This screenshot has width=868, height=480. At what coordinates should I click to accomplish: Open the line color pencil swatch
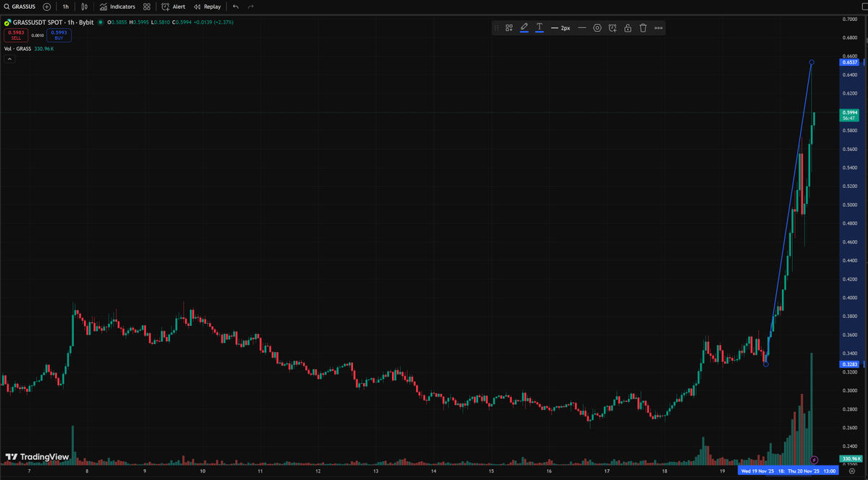(x=524, y=28)
